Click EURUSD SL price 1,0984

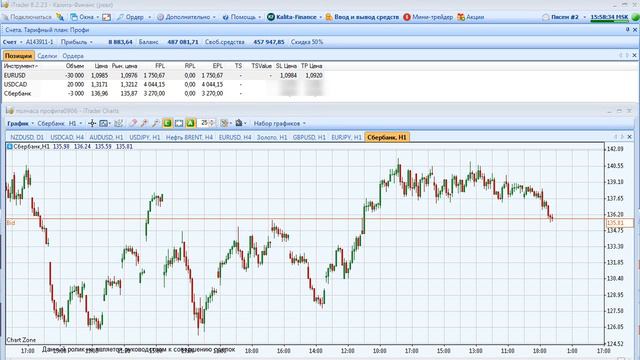pyautogui.click(x=288, y=76)
